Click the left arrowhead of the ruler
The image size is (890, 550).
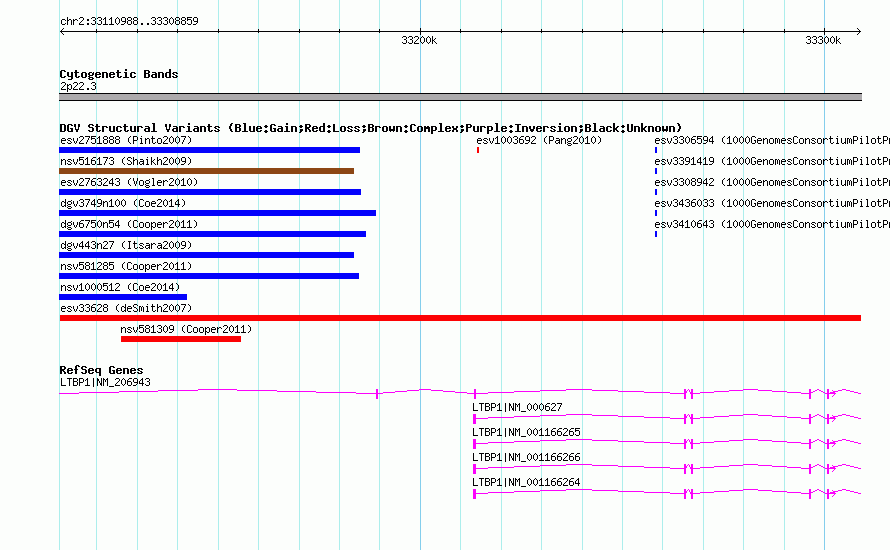point(62,32)
